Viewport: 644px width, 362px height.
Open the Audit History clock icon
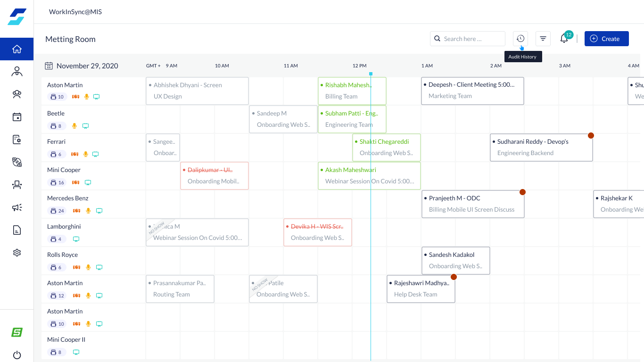(520, 39)
